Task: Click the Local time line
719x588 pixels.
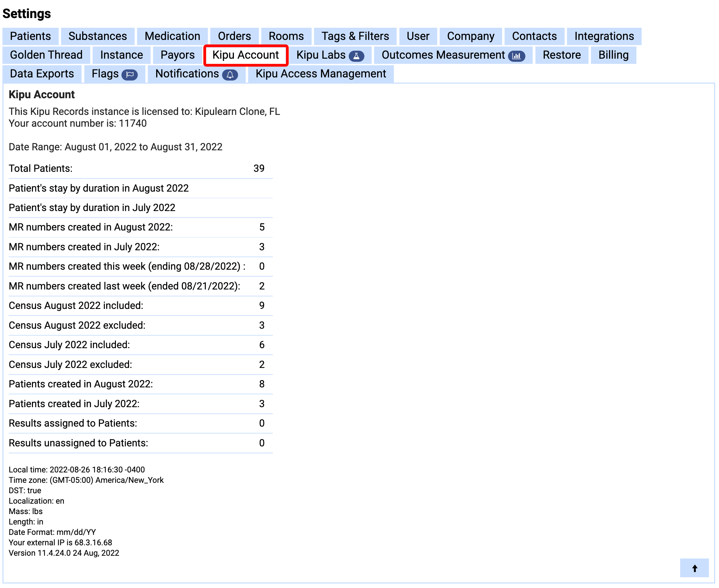Action: pyautogui.click(x=77, y=470)
